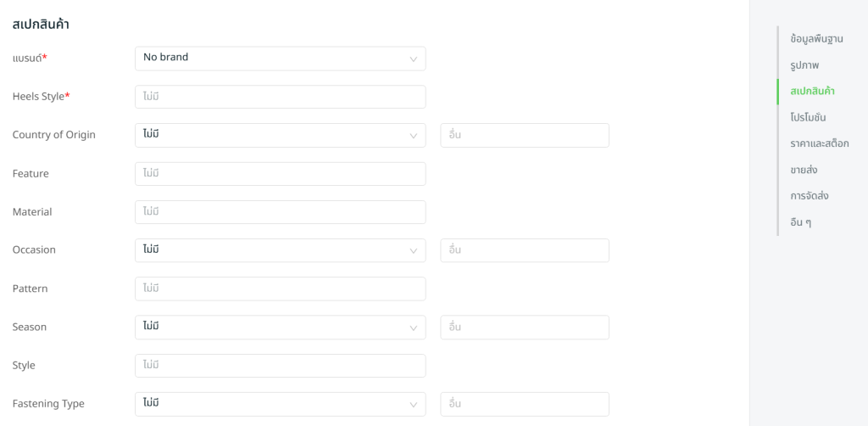
Task: Open the Fastening Type dropdown
Action: tap(280, 404)
